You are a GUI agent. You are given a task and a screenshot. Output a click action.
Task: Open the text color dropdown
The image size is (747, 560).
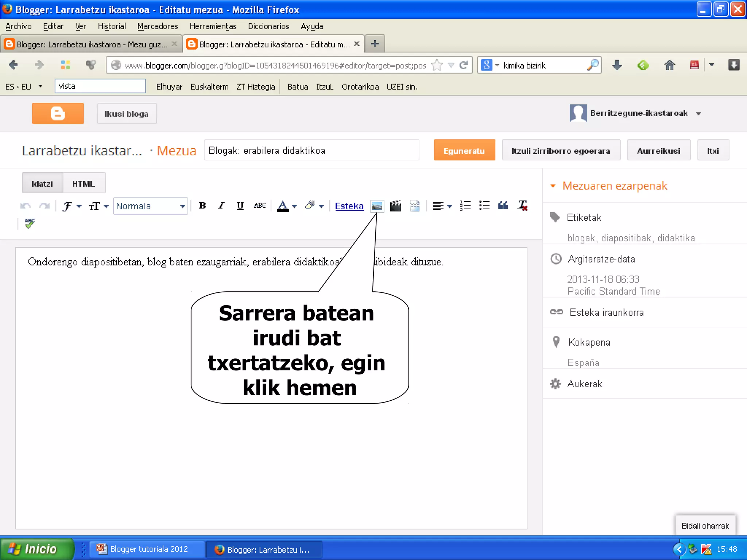[287, 206]
